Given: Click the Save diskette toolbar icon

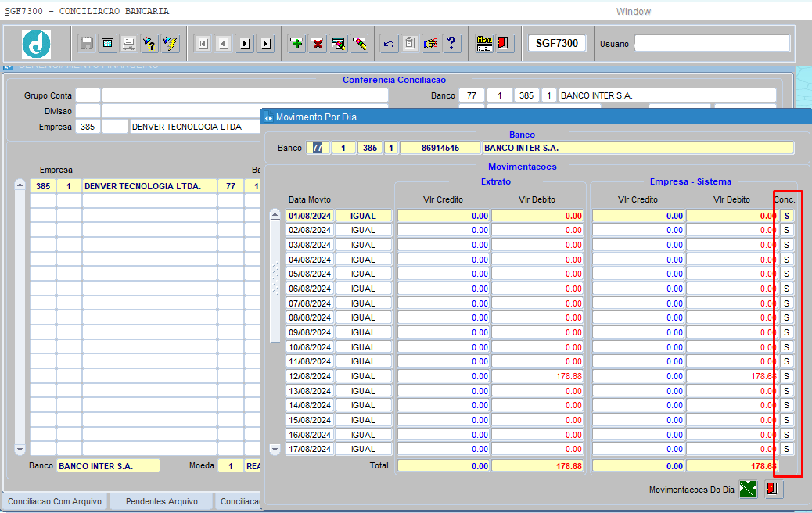Looking at the screenshot, I should pos(87,44).
